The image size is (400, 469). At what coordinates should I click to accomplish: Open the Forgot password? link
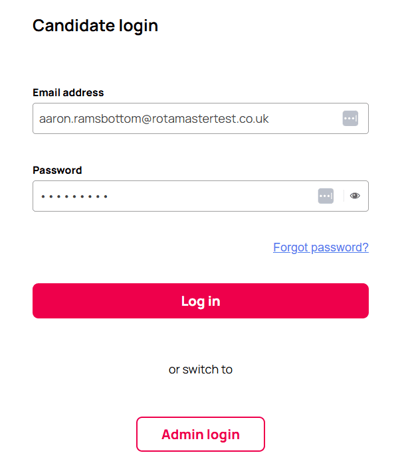click(321, 248)
